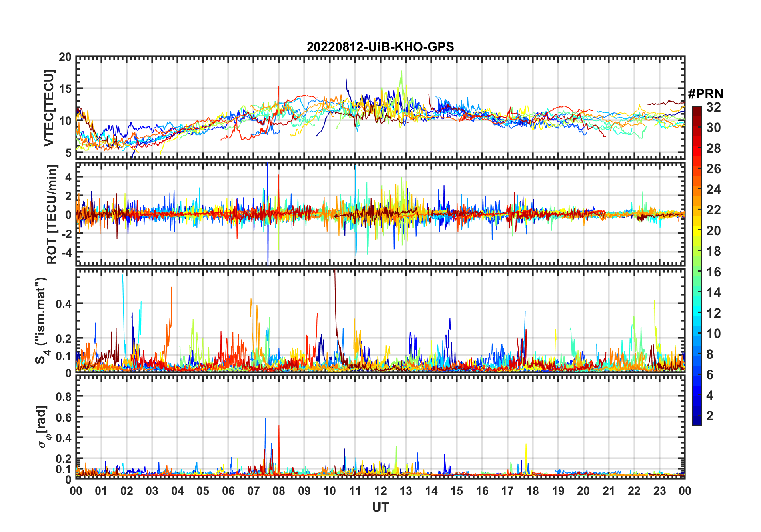
Task: Pick colorbar tick label 6
Action: (x=710, y=375)
